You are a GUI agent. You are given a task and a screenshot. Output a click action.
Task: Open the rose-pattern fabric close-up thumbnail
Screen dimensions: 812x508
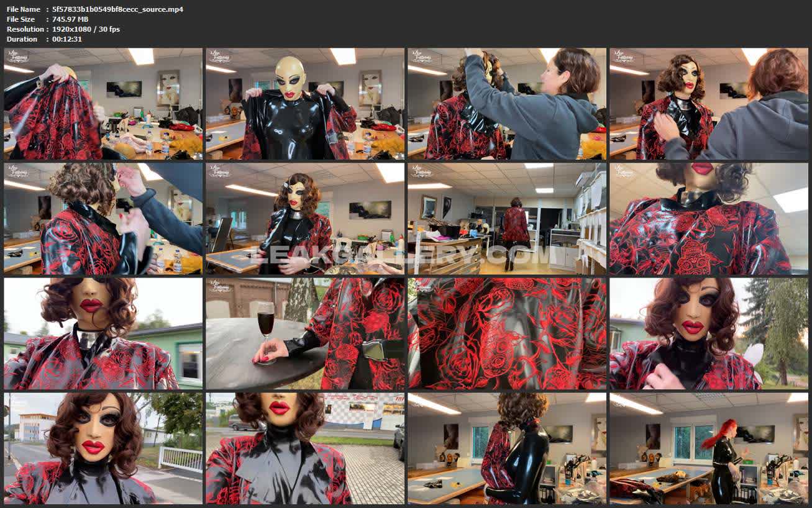coord(507,333)
